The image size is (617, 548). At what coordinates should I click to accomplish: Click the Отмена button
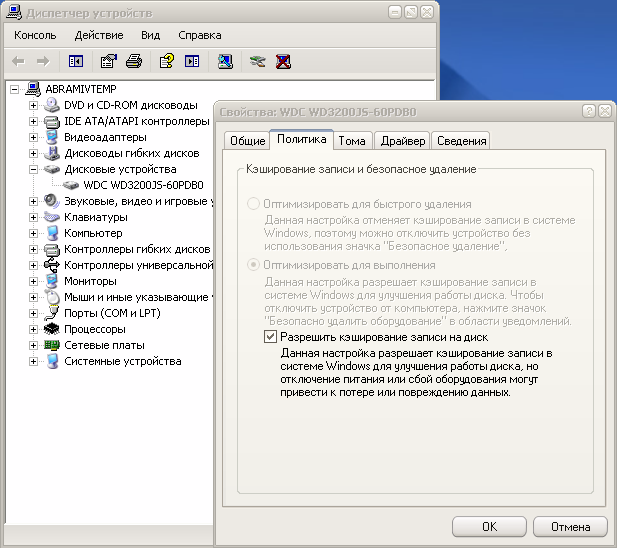coord(570,527)
